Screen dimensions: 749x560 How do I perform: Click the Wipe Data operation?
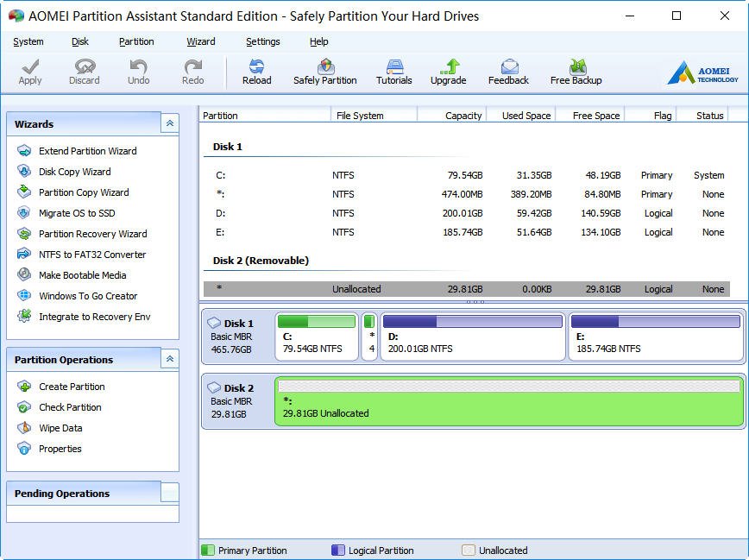[60, 428]
